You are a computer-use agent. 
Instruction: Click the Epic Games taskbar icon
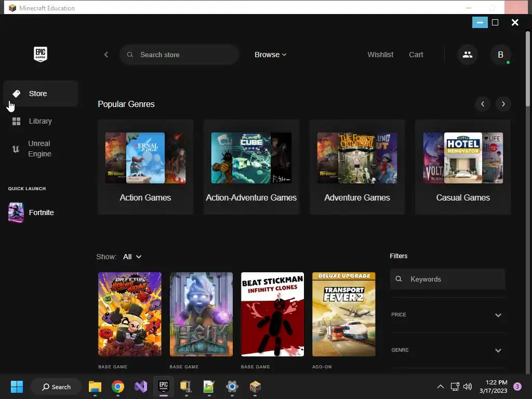point(164,386)
